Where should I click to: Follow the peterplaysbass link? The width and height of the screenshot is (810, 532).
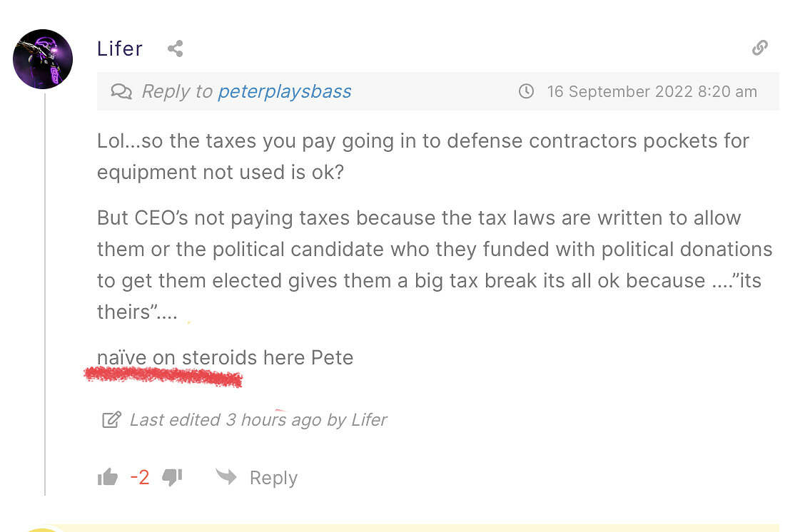pyautogui.click(x=284, y=91)
